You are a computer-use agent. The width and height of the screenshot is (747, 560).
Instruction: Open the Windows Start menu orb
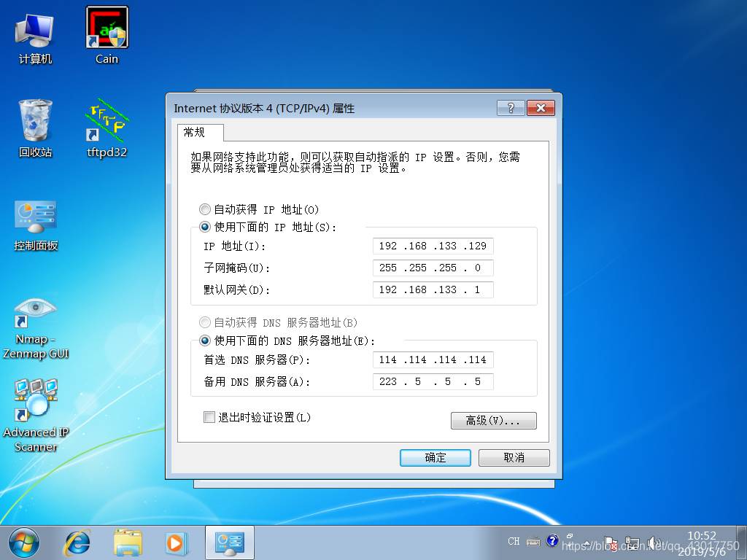24,542
